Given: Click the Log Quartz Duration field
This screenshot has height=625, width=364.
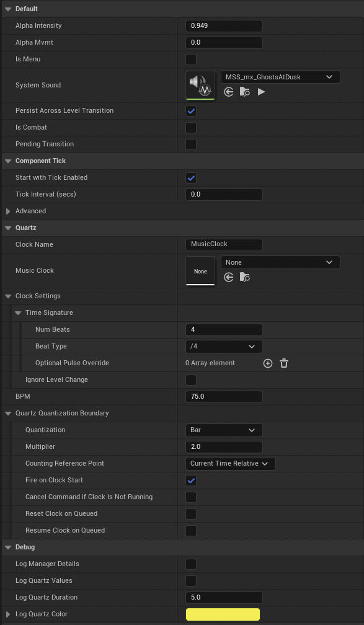Looking at the screenshot, I should 224,598.
